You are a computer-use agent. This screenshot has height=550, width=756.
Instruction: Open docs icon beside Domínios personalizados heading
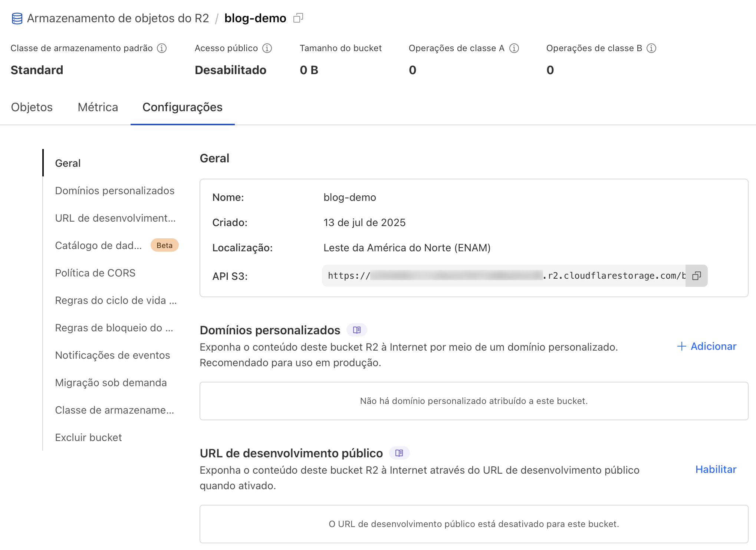click(357, 330)
